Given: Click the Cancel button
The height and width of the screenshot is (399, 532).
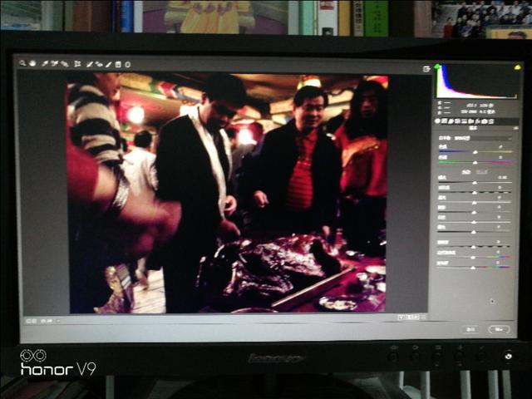Looking at the screenshot, I should pos(471,329).
